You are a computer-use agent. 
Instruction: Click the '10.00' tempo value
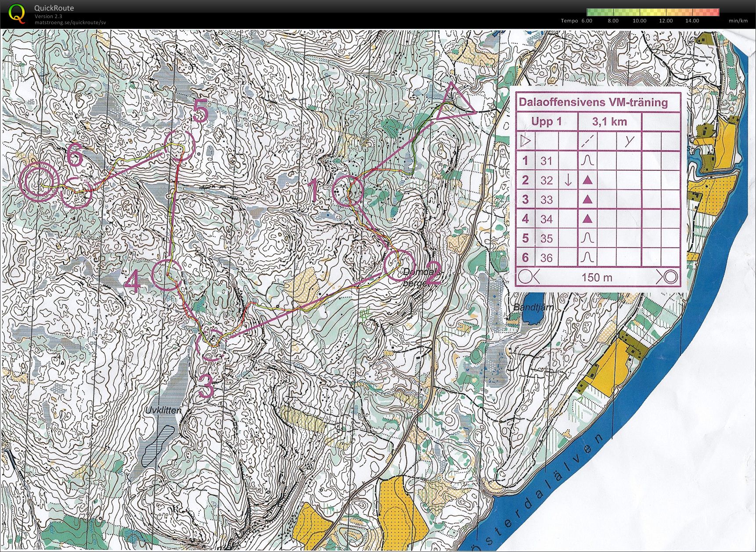(x=639, y=21)
